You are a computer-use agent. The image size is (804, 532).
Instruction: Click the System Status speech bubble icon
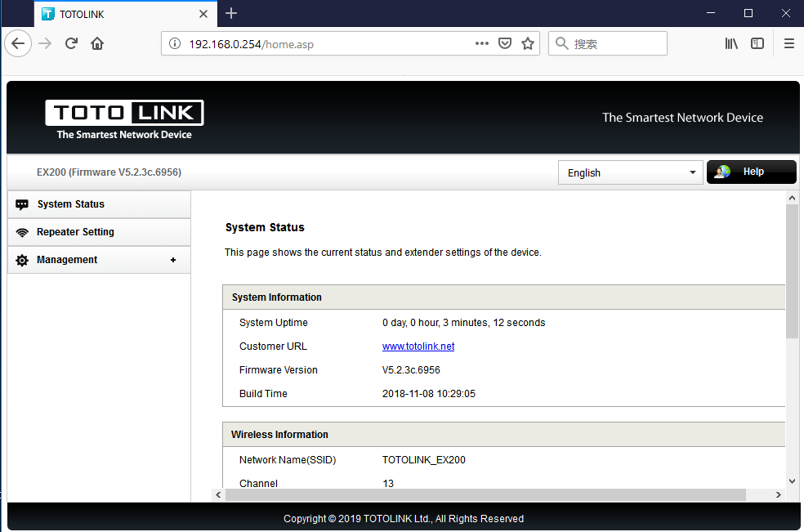click(x=22, y=204)
